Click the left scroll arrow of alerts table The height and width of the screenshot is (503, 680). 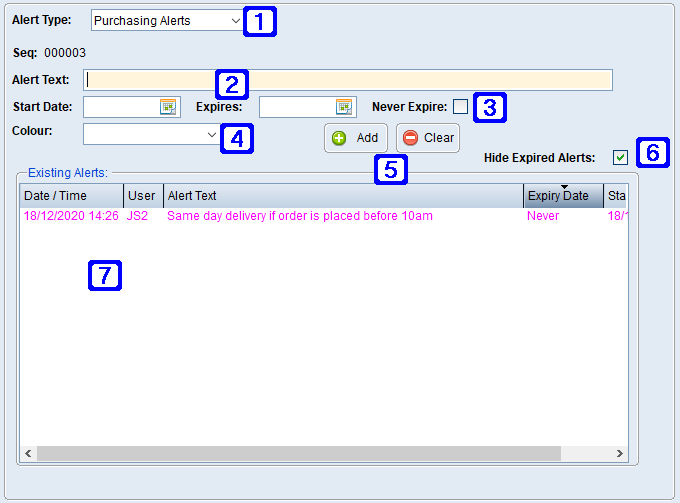[28, 453]
